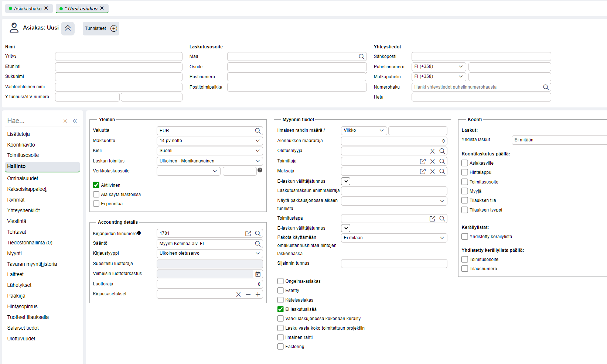Screen dimensions: 607x364
Task: Clear Oletusmyyjä field with X icon
Action: click(x=433, y=151)
